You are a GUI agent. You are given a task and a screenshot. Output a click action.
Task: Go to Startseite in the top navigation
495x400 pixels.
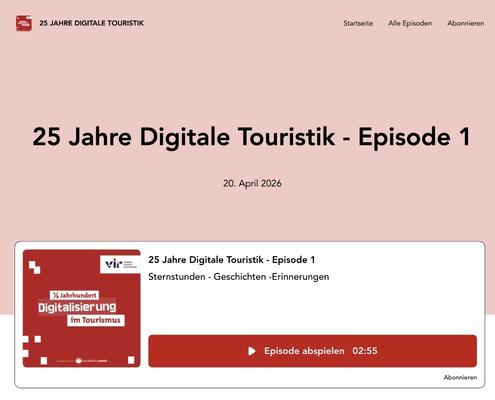[x=358, y=23]
